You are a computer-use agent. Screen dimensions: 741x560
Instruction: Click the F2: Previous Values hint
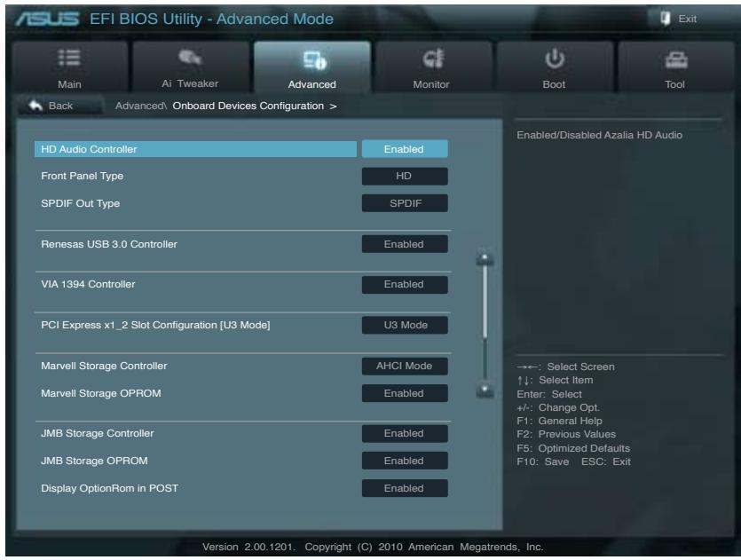[566, 434]
